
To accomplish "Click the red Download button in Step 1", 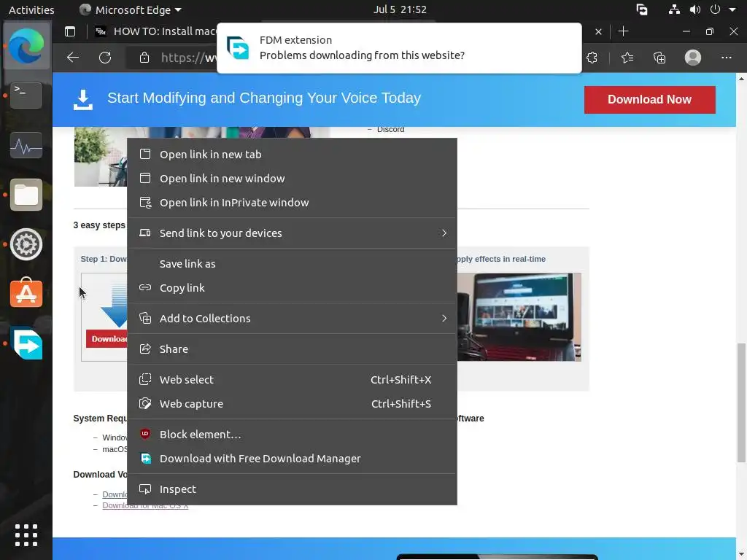I will 107,338.
